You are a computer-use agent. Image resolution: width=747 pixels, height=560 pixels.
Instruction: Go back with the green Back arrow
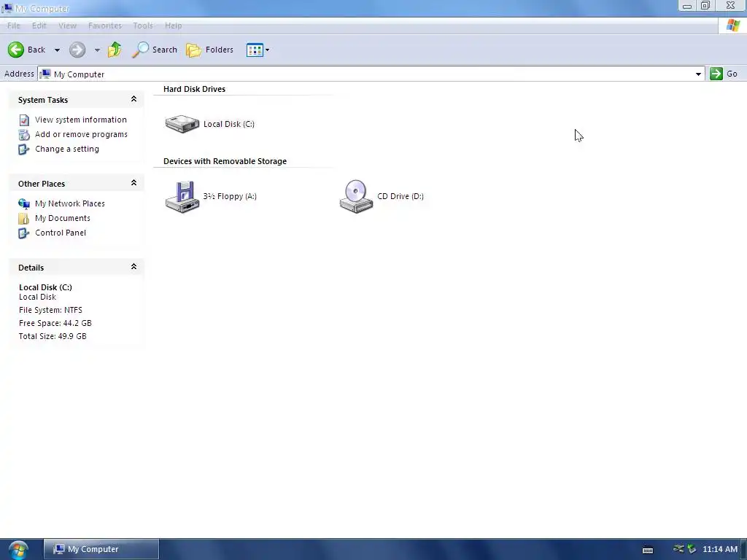pos(16,50)
